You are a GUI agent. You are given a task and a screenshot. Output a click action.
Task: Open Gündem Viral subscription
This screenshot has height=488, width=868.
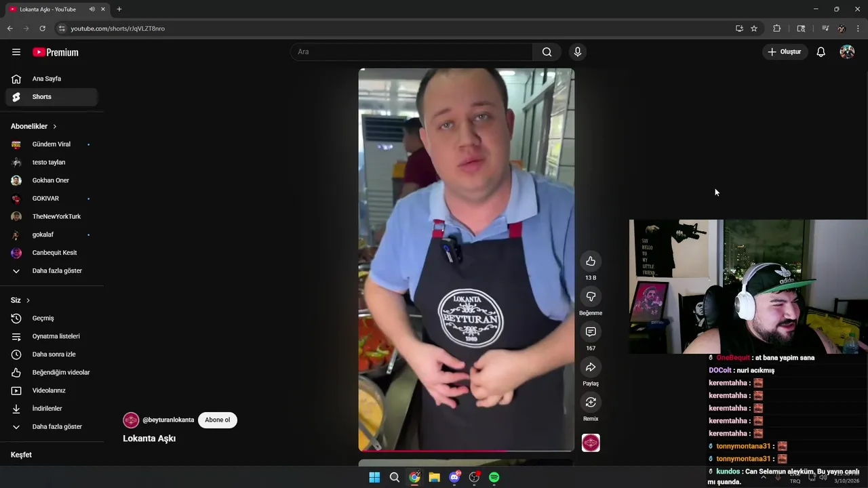point(52,144)
